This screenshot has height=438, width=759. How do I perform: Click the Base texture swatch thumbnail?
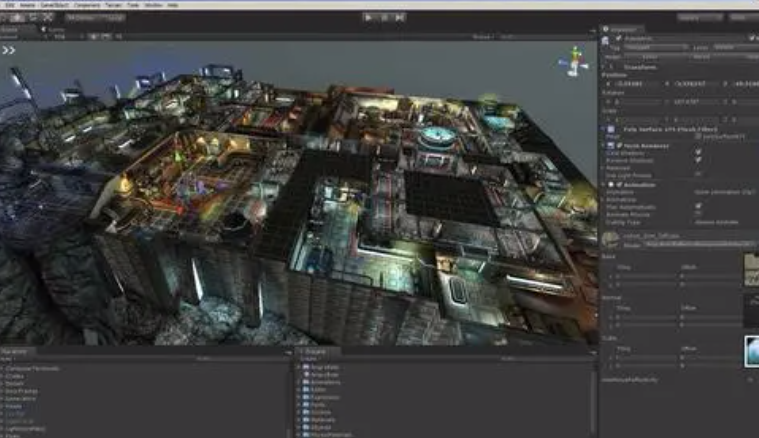click(752, 271)
